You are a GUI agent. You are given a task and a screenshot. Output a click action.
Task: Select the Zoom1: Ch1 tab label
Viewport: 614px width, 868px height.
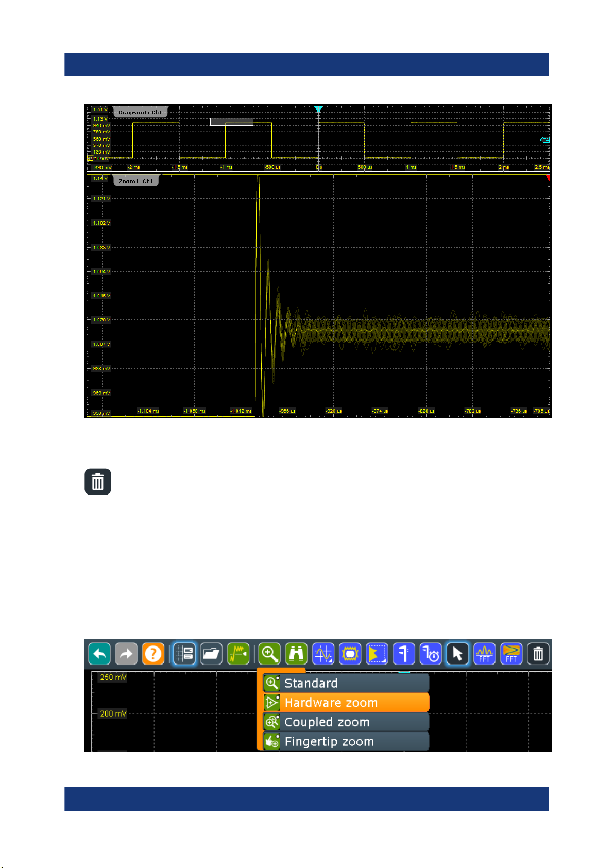point(136,181)
